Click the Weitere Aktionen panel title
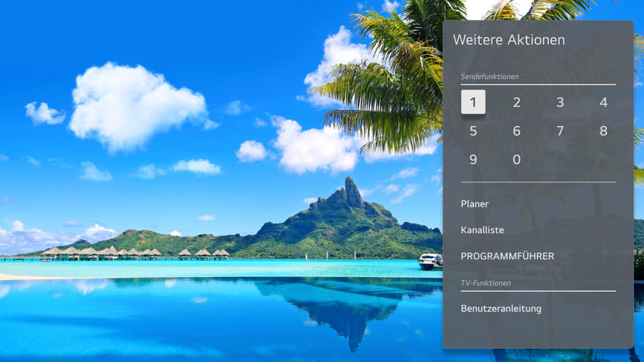This screenshot has height=362, width=644. pyautogui.click(x=509, y=39)
